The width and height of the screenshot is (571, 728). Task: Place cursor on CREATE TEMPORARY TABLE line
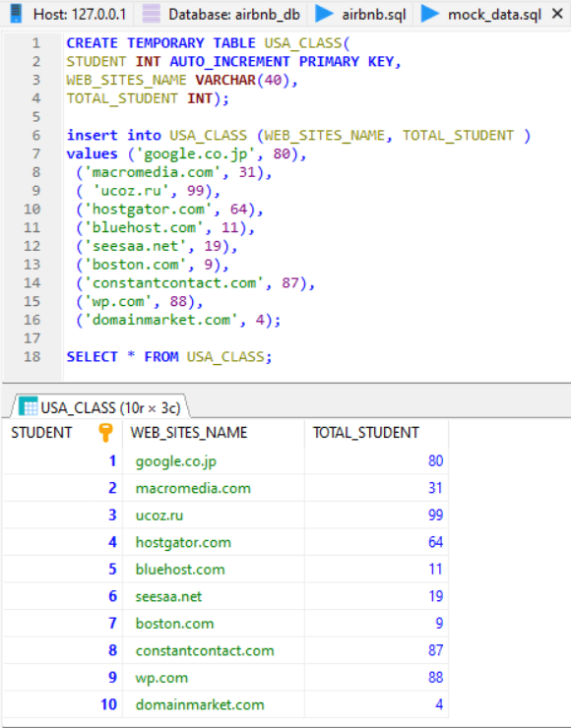click(208, 43)
